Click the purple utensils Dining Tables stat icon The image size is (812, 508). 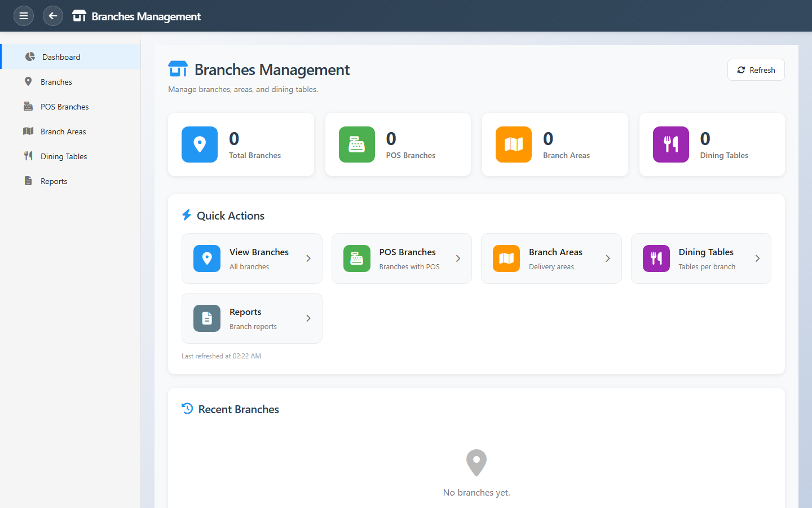click(670, 144)
